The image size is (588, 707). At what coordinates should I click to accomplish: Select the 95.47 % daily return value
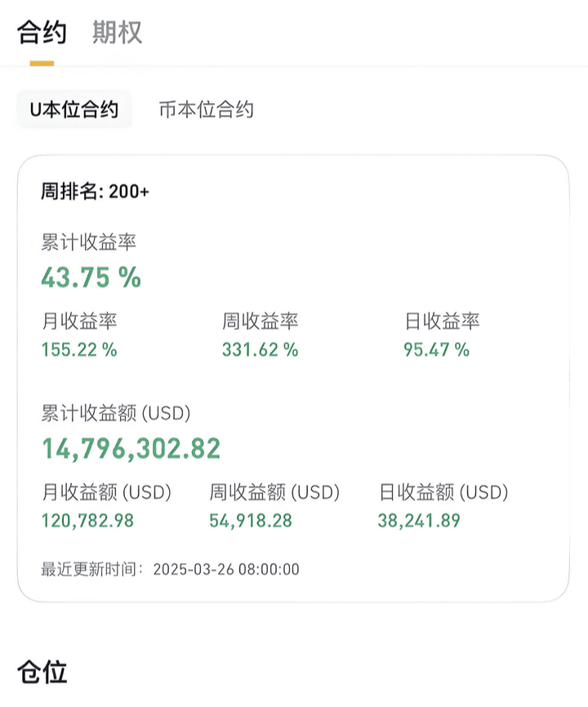[x=436, y=349]
